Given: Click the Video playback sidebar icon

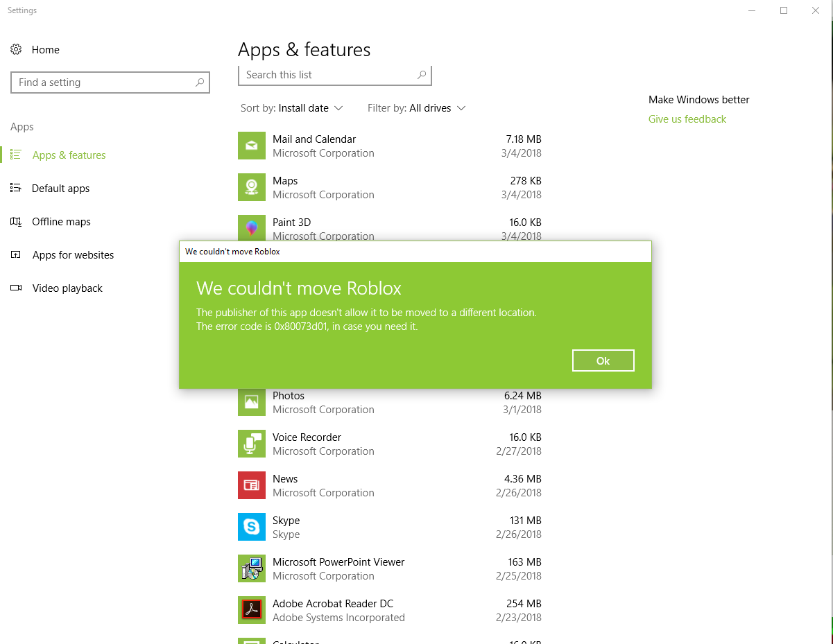Looking at the screenshot, I should 16,288.
